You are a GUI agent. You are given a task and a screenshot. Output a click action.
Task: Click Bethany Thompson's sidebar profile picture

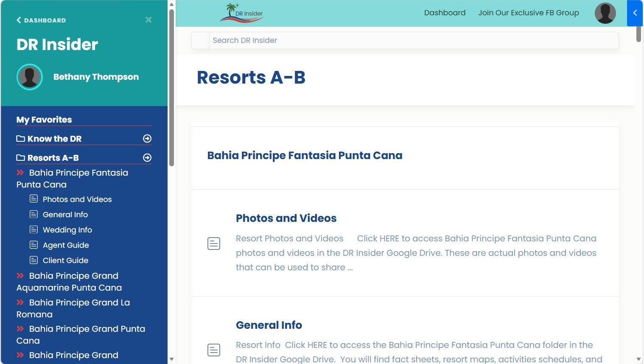point(30,77)
